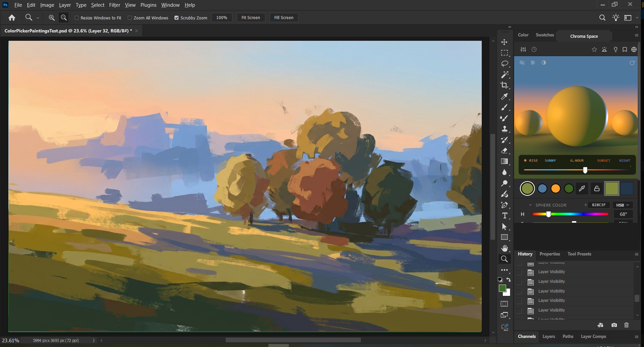Screen dimensions: 644x347
Task: Select the Crop tool
Action: click(505, 85)
